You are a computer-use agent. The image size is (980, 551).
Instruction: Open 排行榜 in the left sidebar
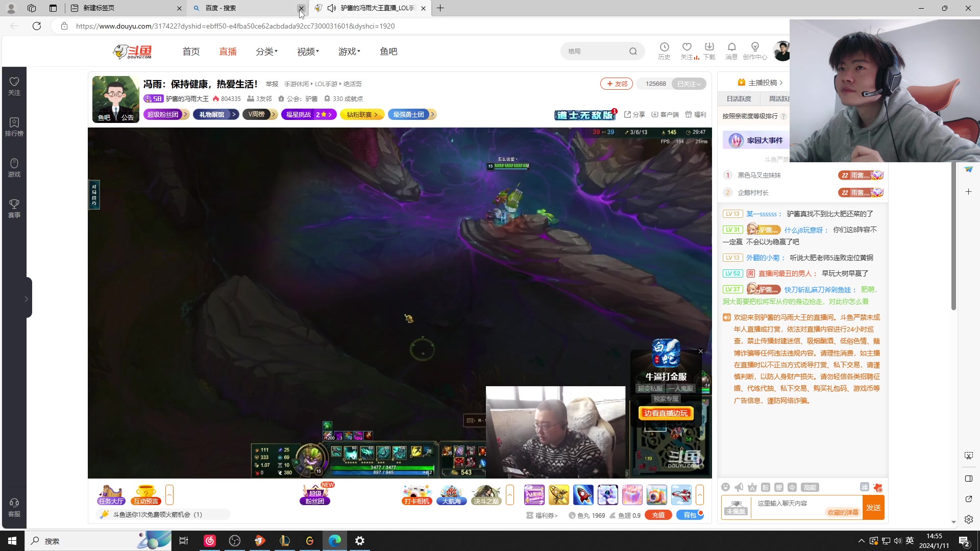14,127
